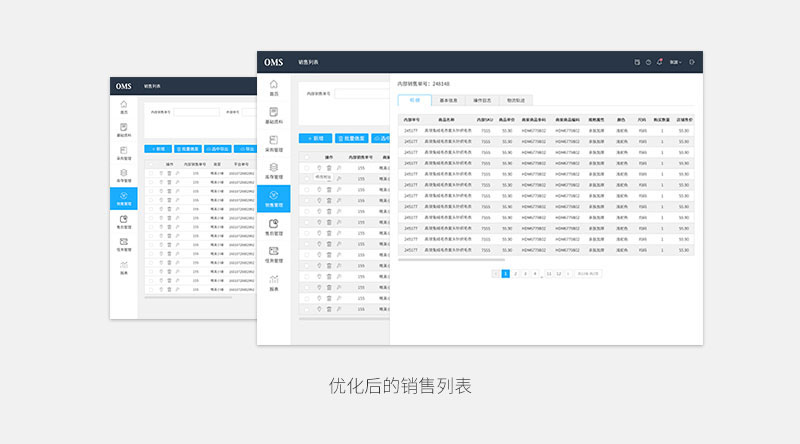Open 库存管理 in the back window sidebar
This screenshot has height=444, width=800.
coord(123,176)
